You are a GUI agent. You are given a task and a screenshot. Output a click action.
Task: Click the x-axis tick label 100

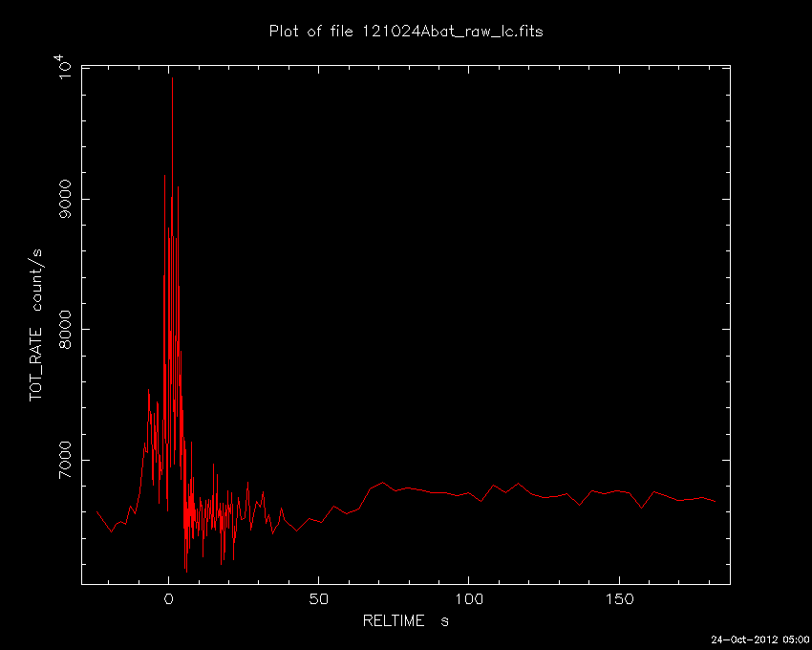tap(469, 599)
